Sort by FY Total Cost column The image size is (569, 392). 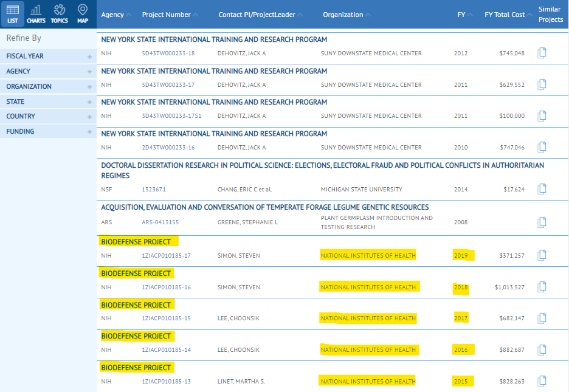pos(508,15)
